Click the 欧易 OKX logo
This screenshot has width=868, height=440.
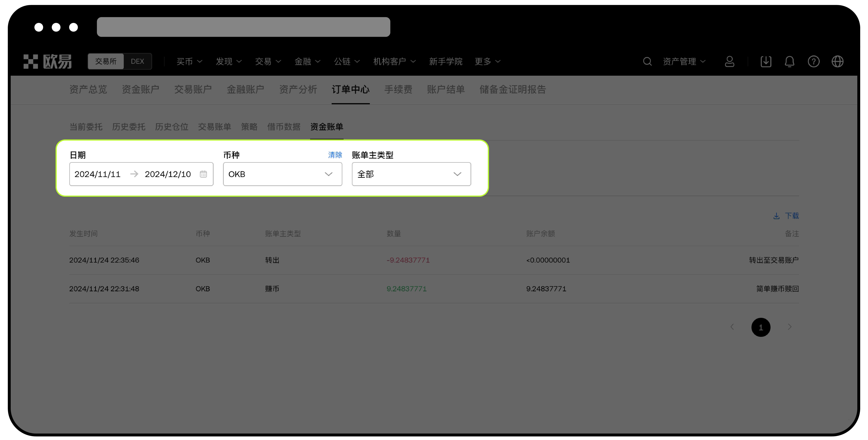point(47,61)
